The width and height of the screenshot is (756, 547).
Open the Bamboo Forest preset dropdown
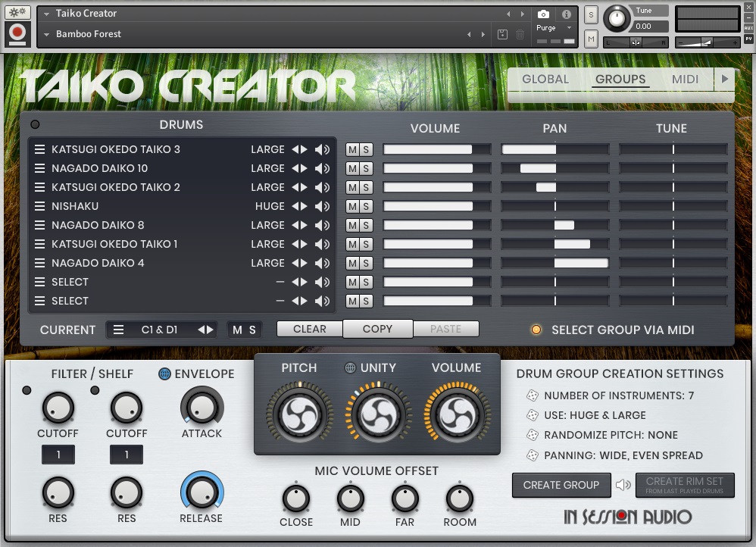click(47, 34)
